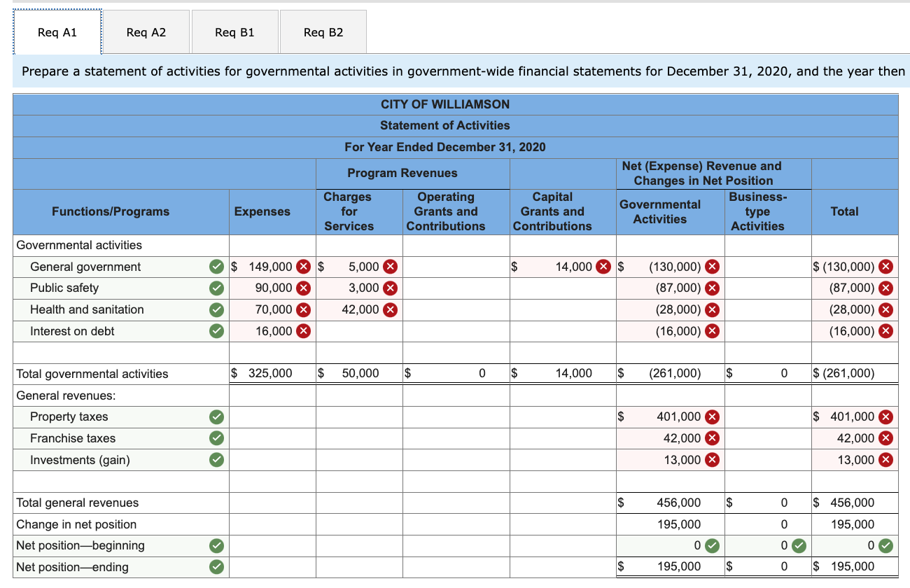Select the Public safety row label
The image size is (910, 588).
(64, 288)
